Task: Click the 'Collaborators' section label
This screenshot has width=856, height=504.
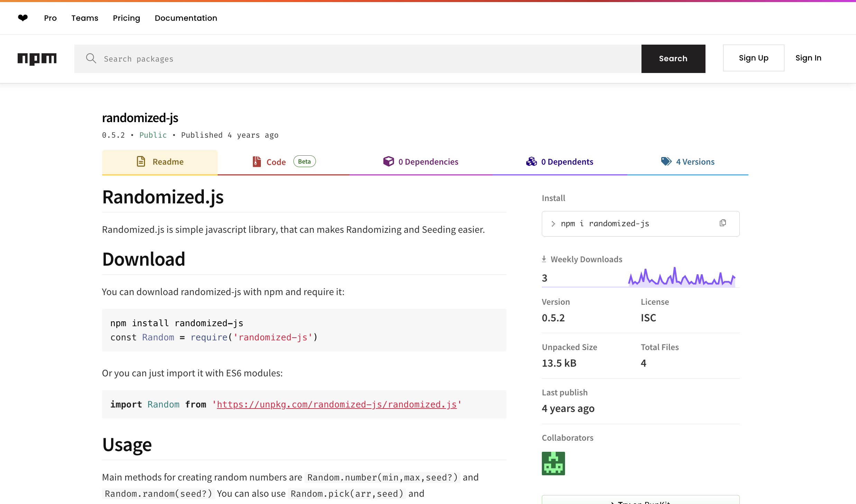Action: tap(567, 438)
